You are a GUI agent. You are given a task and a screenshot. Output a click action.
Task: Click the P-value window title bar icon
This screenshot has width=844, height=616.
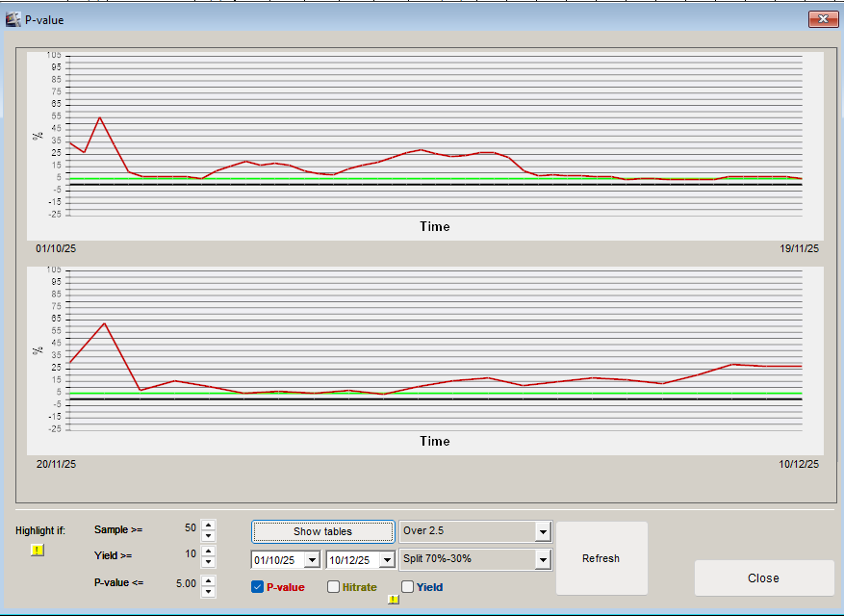pos(13,18)
